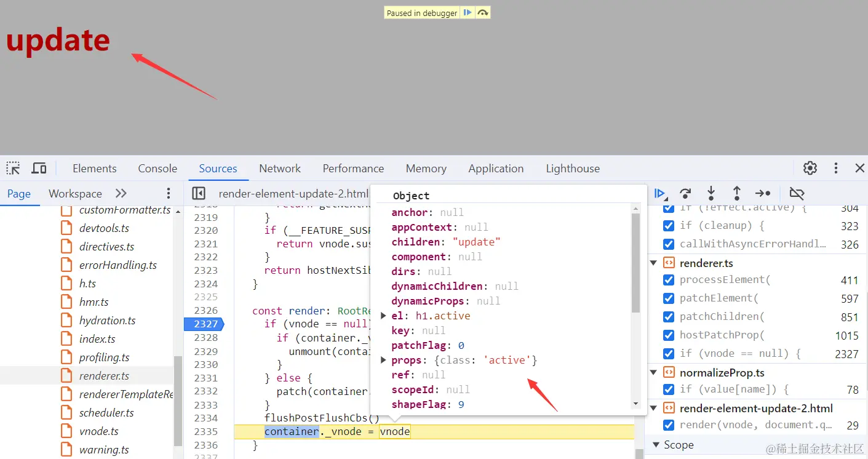Expand props object in popup
Screen dimensions: 868x459
click(383, 360)
